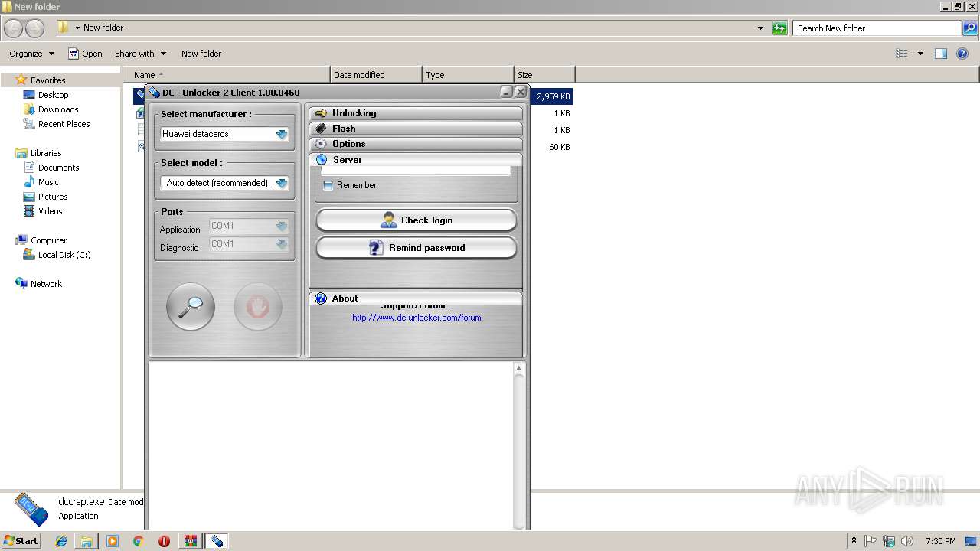Screen dimensions: 980x551
Task: Click the info icon beside About
Action: click(x=321, y=298)
